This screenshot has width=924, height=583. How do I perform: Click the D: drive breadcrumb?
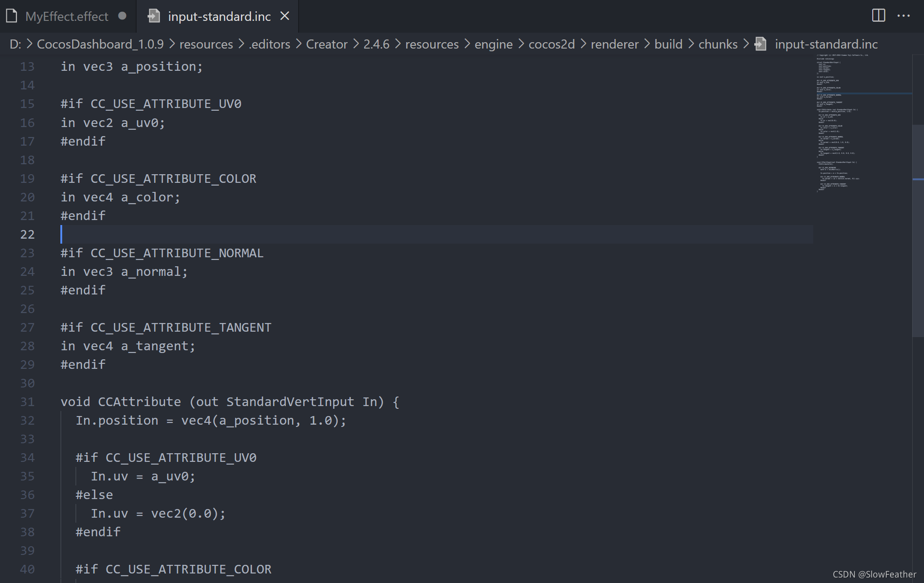coord(15,44)
